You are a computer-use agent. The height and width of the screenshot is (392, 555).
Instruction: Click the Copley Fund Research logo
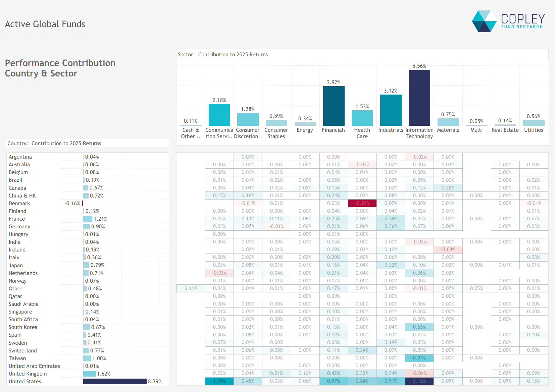(x=508, y=21)
